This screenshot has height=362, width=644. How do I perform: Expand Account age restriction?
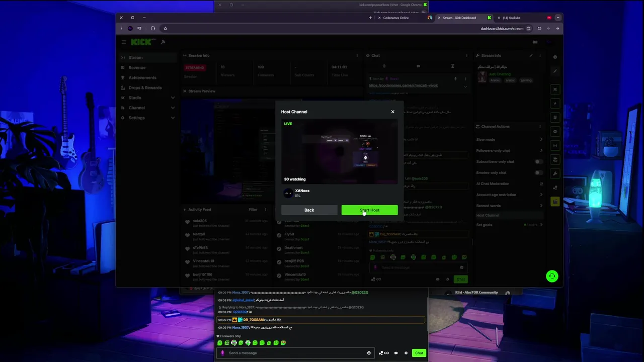510,195
